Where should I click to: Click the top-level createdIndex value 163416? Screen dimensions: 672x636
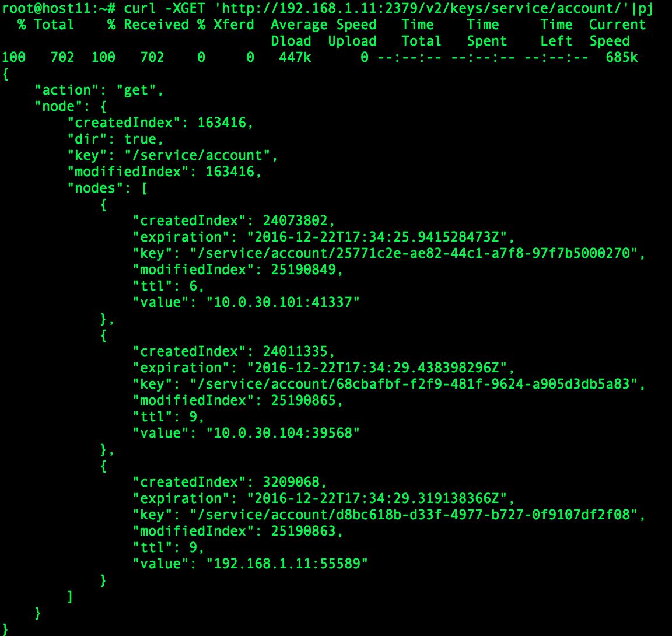(x=222, y=123)
